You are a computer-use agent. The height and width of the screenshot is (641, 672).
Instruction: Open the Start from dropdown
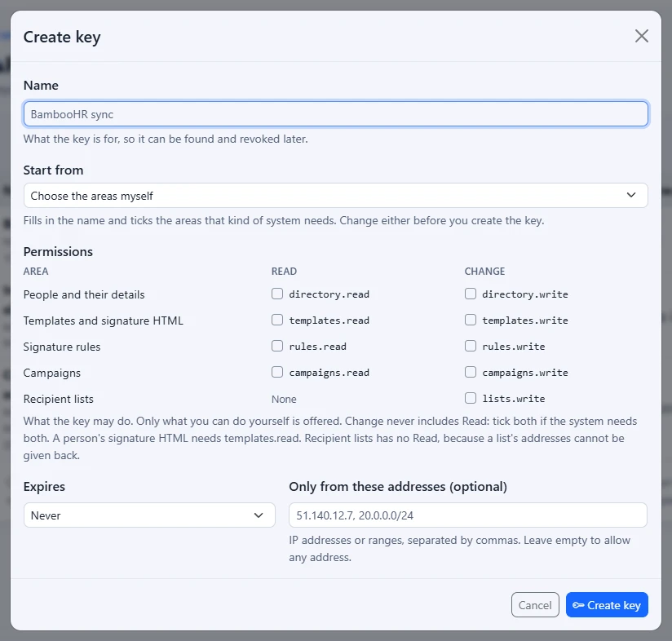pyautogui.click(x=335, y=196)
